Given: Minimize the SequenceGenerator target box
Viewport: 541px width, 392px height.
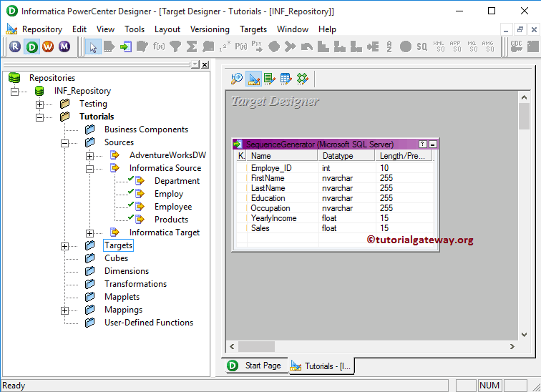Looking at the screenshot, I should (x=433, y=144).
